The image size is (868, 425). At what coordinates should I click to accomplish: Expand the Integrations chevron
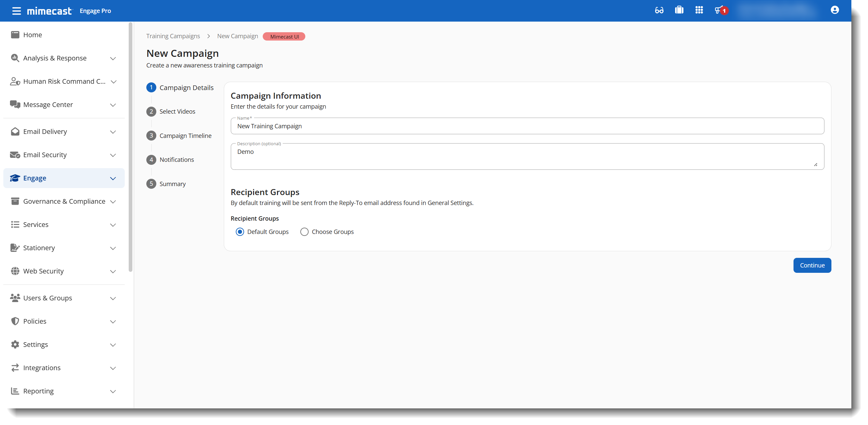pyautogui.click(x=113, y=368)
